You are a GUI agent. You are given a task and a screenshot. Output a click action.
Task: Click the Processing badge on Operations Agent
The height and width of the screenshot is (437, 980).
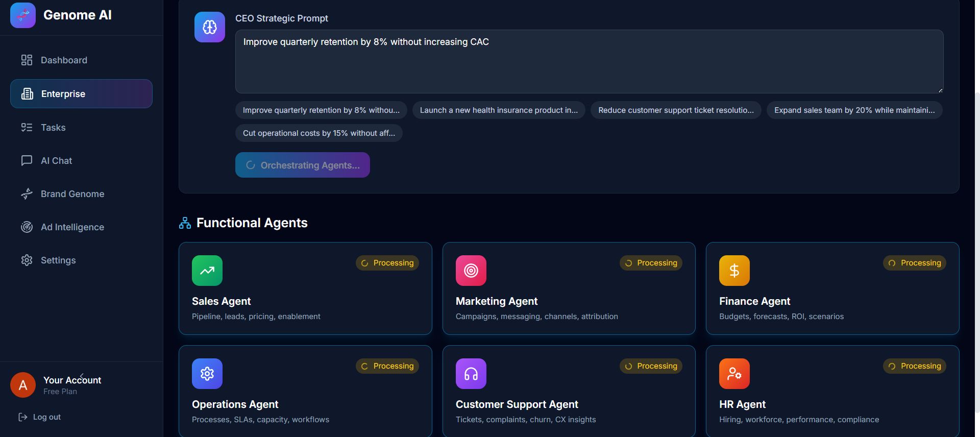click(x=387, y=366)
